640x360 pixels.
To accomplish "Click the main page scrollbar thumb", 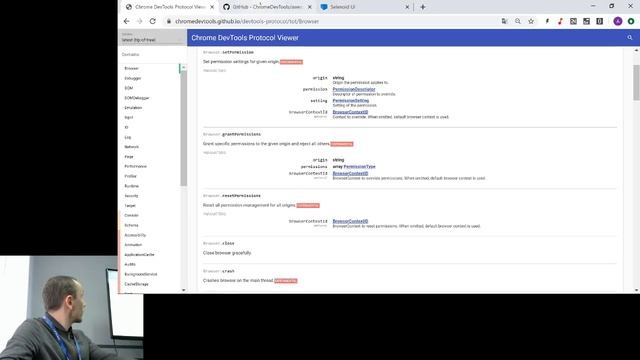I will [x=636, y=82].
